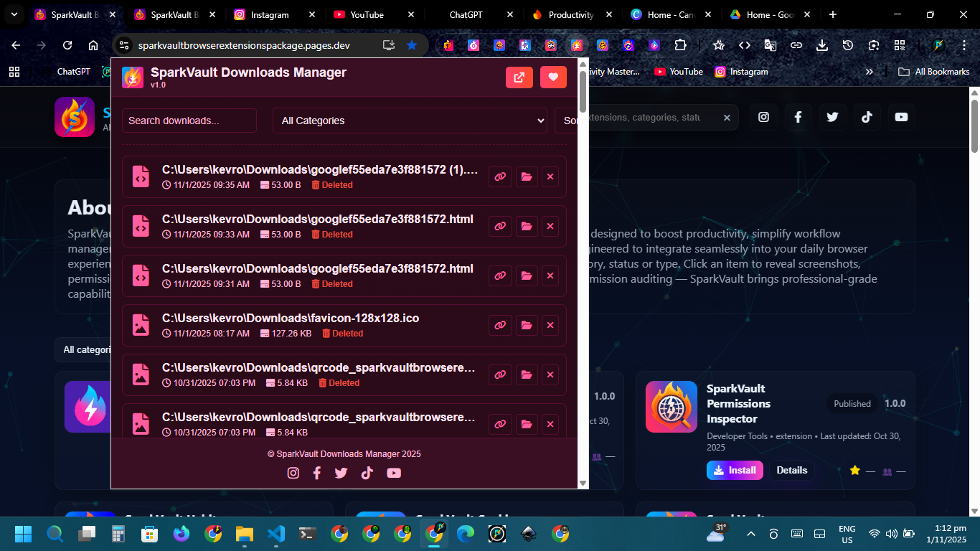Open TikTok icon in the popup footer

(367, 473)
